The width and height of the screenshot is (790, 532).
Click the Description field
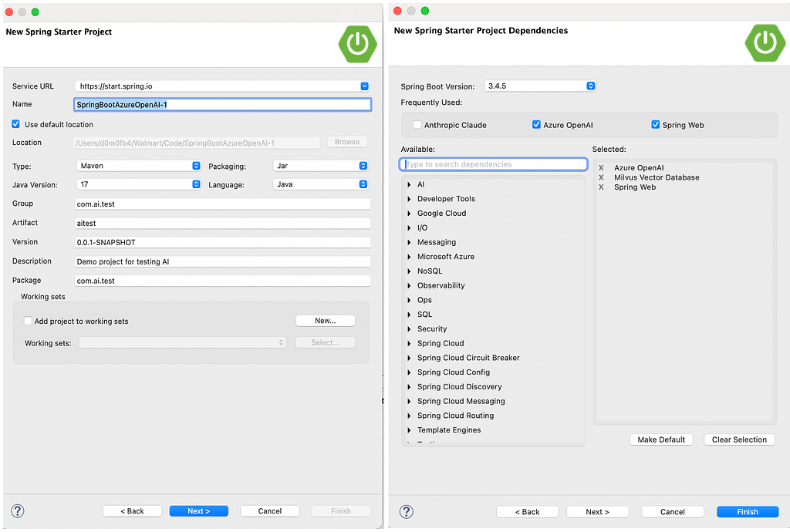coord(223,261)
